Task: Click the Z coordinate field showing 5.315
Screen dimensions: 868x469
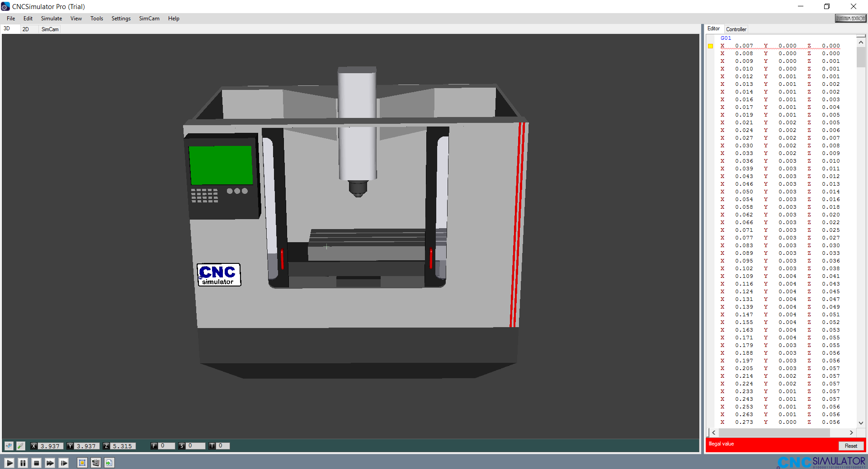Action: point(123,446)
